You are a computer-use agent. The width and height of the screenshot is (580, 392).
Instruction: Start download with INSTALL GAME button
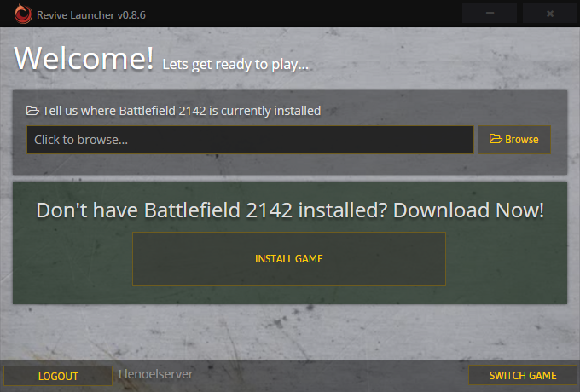click(x=289, y=259)
